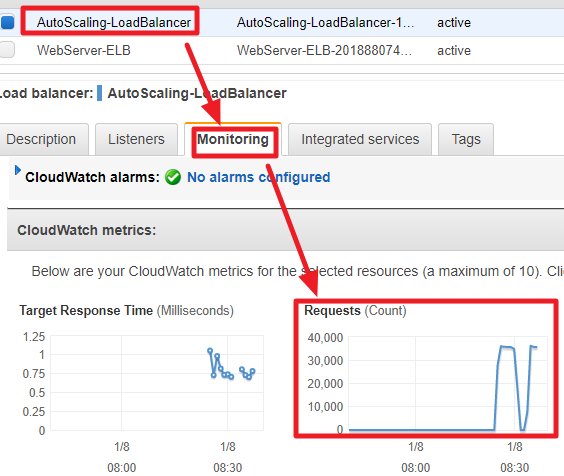Select the WebServer-ELB name cell
This screenshot has width=564, height=476.
pos(83,50)
